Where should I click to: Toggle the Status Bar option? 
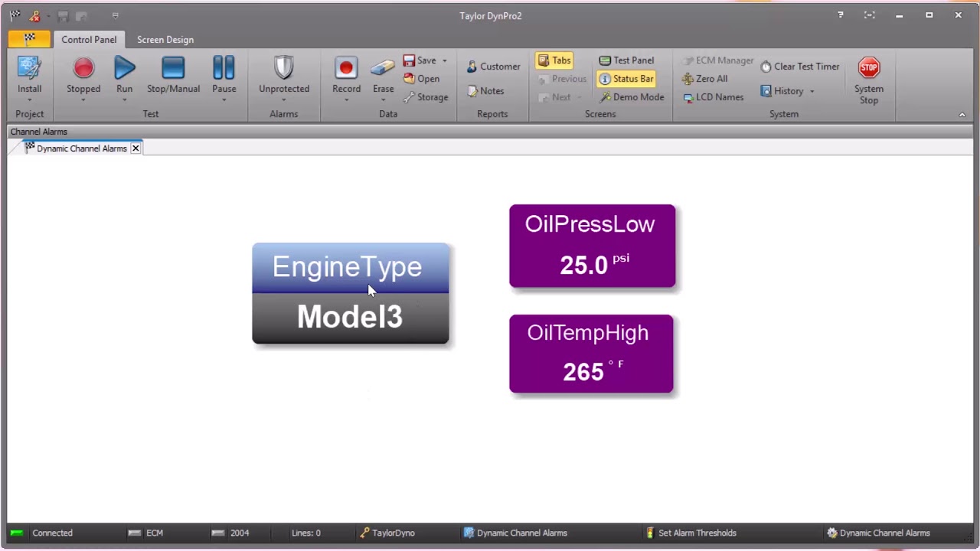coord(626,79)
